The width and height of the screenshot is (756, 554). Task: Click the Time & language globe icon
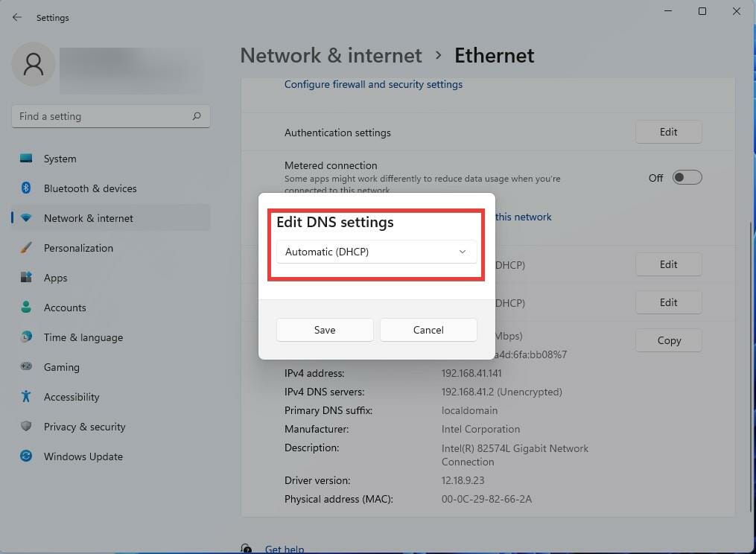pos(26,337)
